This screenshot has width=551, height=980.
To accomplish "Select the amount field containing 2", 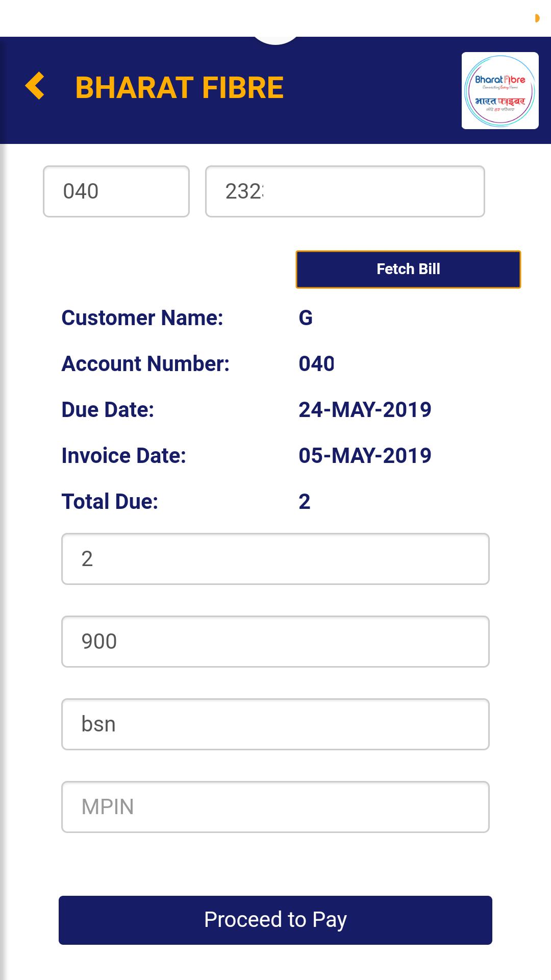I will [275, 559].
